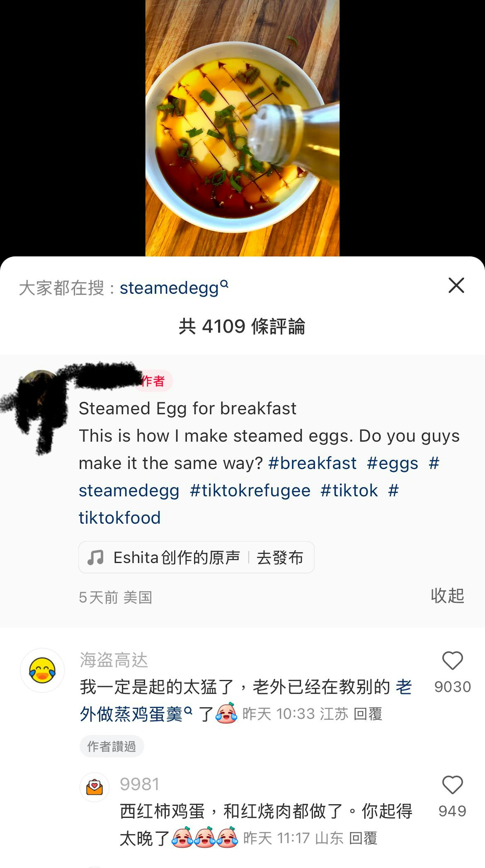Collapse the description with 收起

447,596
